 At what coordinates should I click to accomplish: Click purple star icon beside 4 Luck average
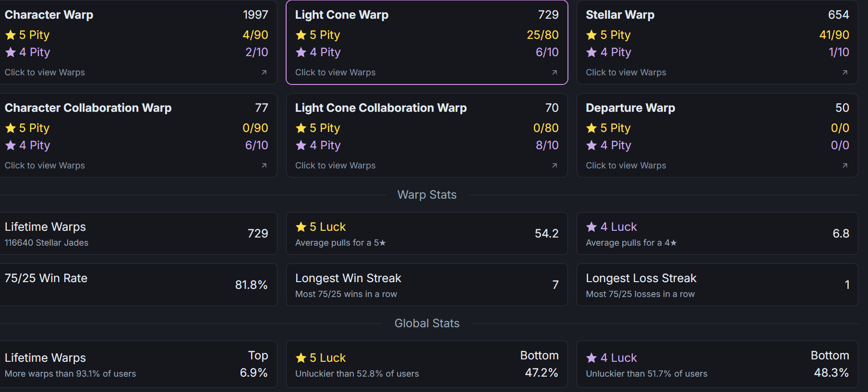[591, 227]
